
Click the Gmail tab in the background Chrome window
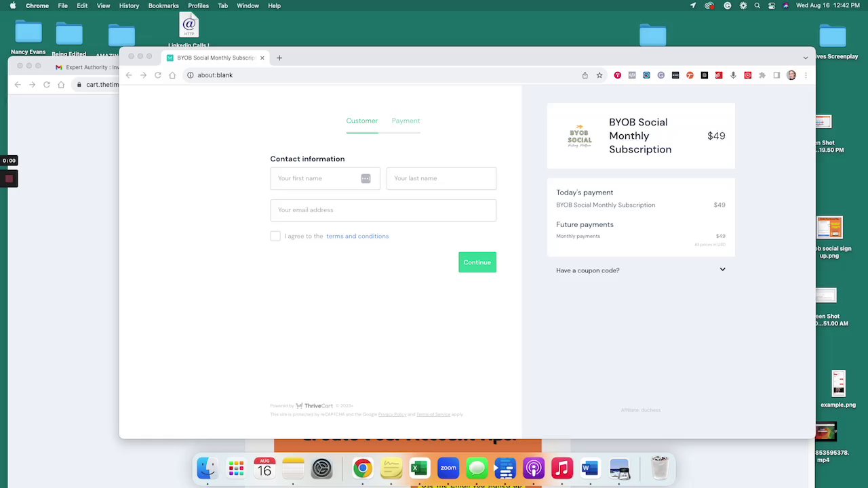[x=86, y=67]
